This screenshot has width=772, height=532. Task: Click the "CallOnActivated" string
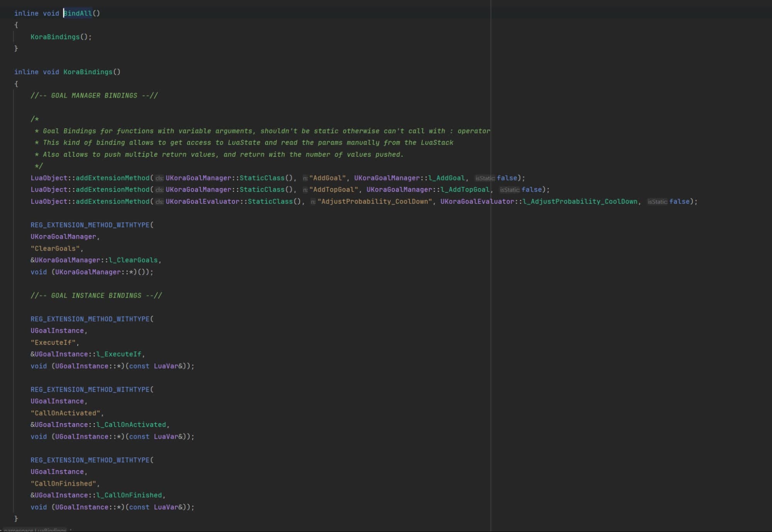tap(66, 413)
